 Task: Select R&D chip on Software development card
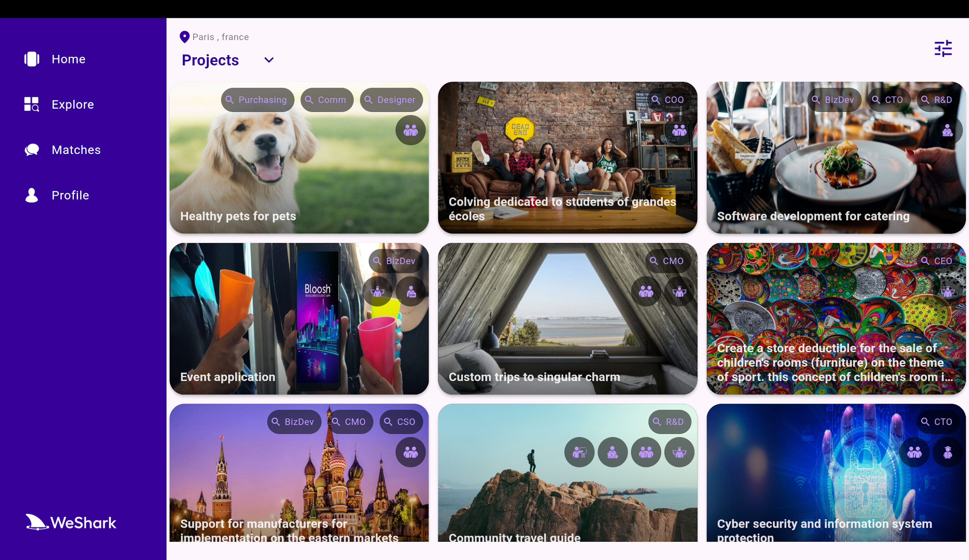(938, 100)
